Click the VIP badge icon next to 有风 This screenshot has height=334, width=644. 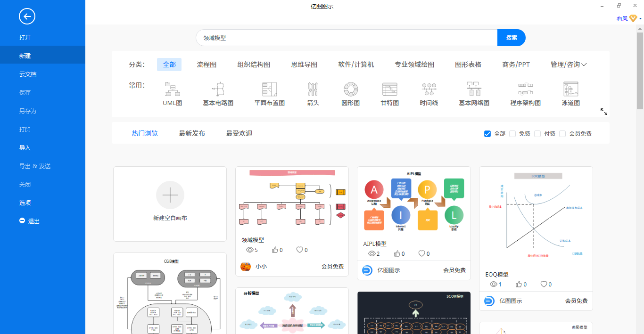[x=634, y=18]
